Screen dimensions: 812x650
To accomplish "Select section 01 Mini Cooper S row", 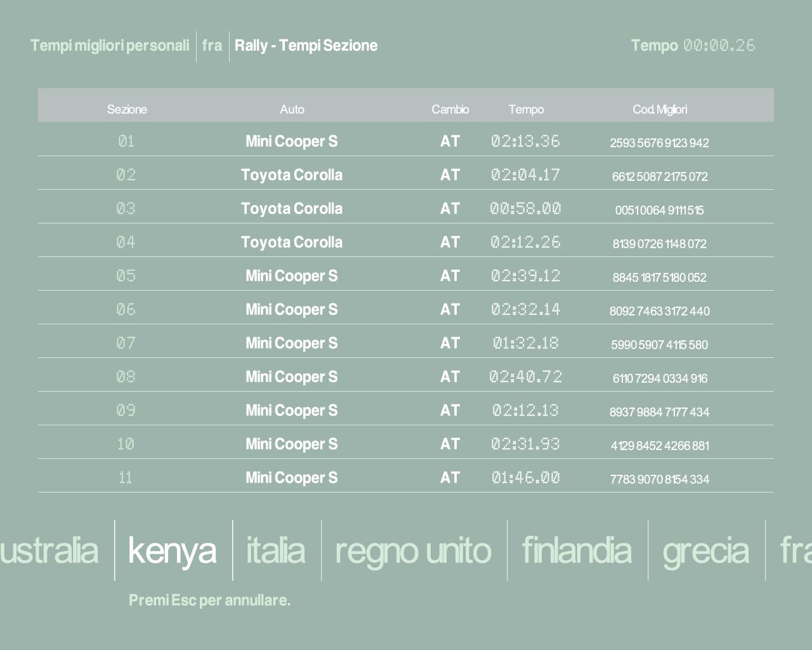I will [x=292, y=141].
